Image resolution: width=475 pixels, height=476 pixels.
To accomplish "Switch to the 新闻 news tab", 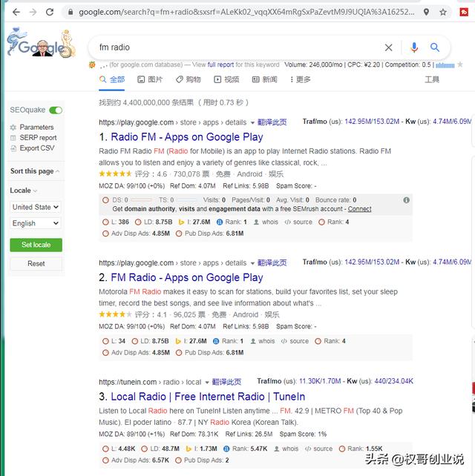I will (x=265, y=79).
